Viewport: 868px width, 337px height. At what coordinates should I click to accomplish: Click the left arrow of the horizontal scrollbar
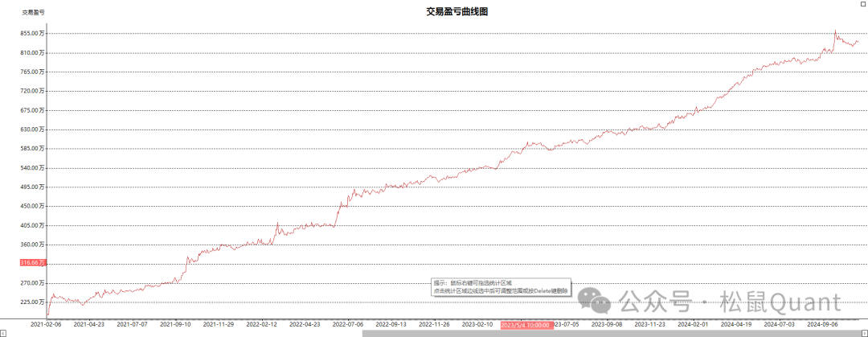3,332
